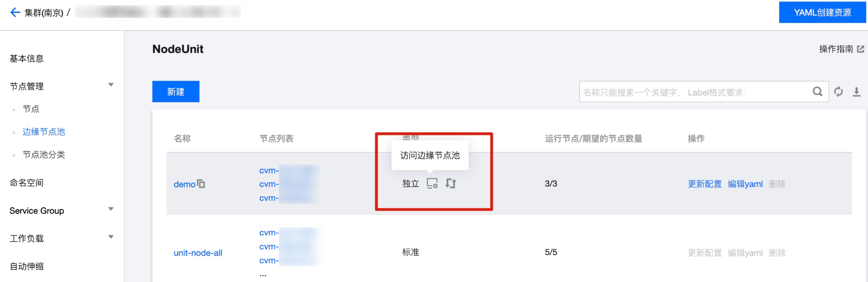Select 节点 in sidebar
The width and height of the screenshot is (868, 282).
[x=31, y=109]
